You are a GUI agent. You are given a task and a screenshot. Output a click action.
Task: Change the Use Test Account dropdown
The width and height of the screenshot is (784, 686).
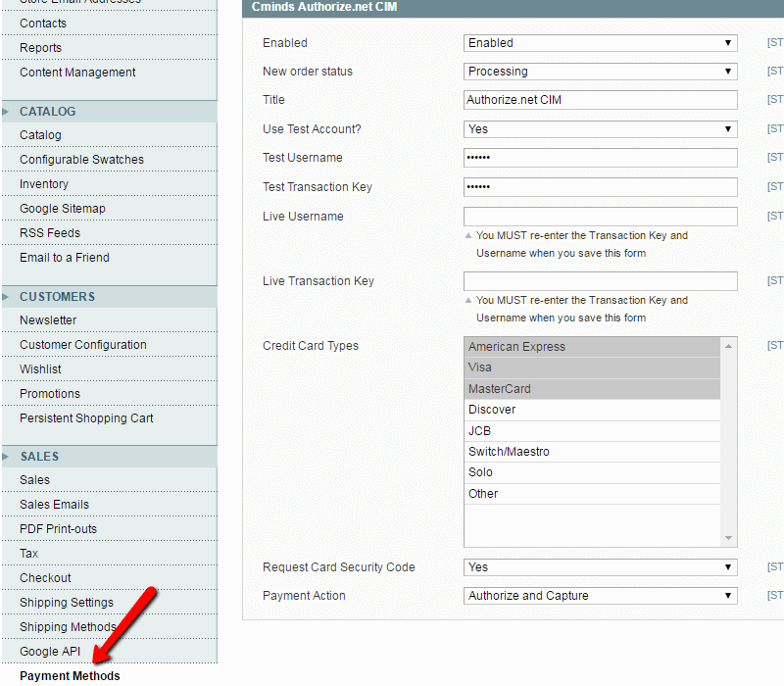[600, 129]
